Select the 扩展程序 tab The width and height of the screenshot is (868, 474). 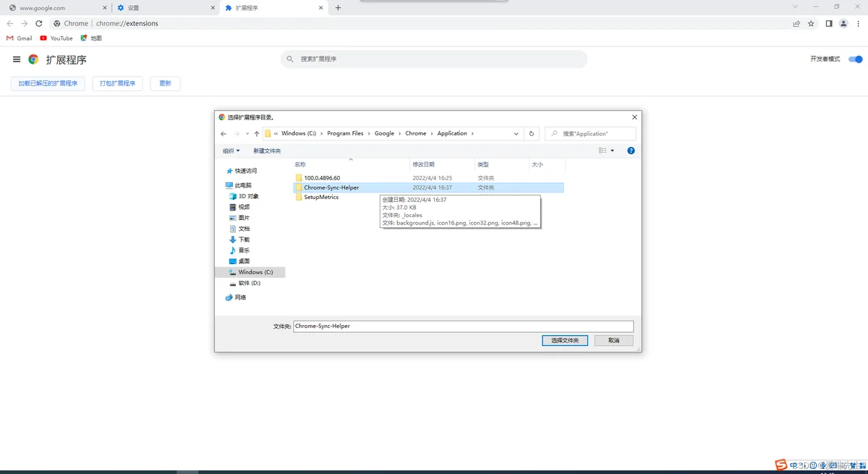[x=273, y=8]
